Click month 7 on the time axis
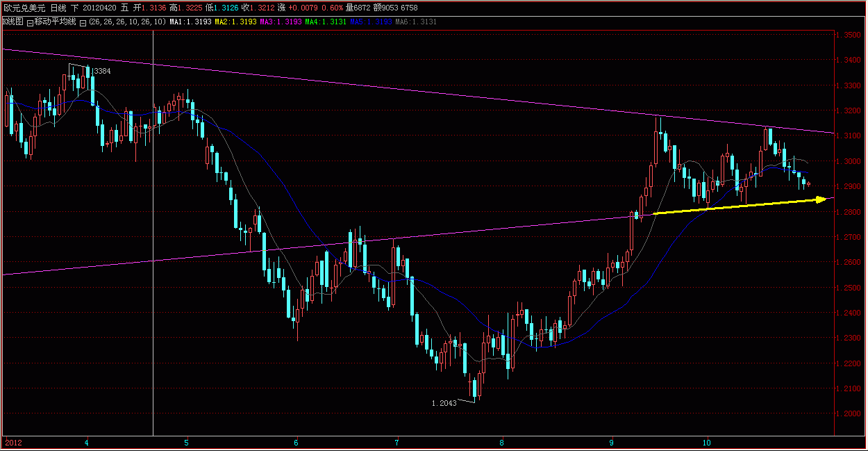The height and width of the screenshot is (451, 868). tap(397, 442)
